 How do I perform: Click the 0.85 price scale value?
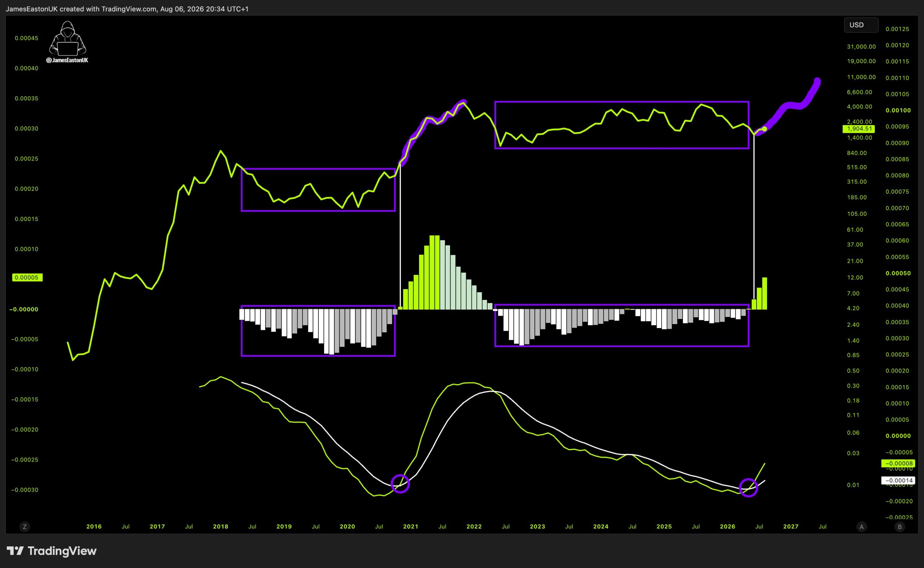pyautogui.click(x=853, y=355)
